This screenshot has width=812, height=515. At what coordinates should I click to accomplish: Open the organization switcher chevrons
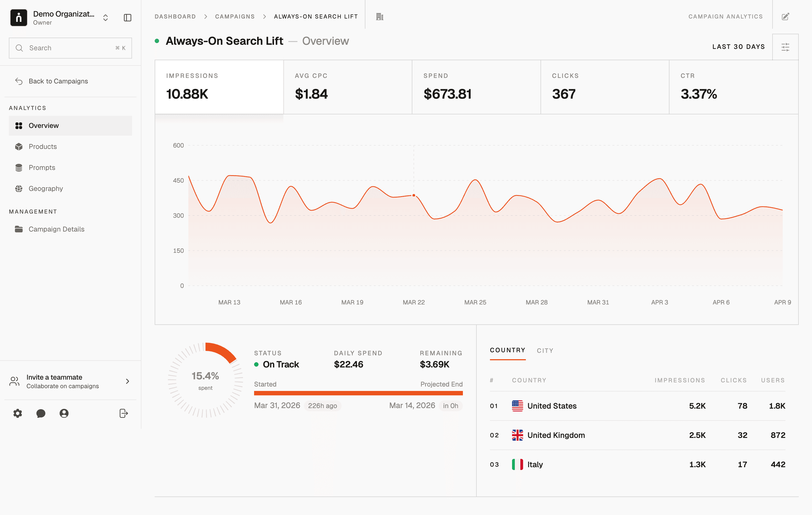tap(106, 17)
